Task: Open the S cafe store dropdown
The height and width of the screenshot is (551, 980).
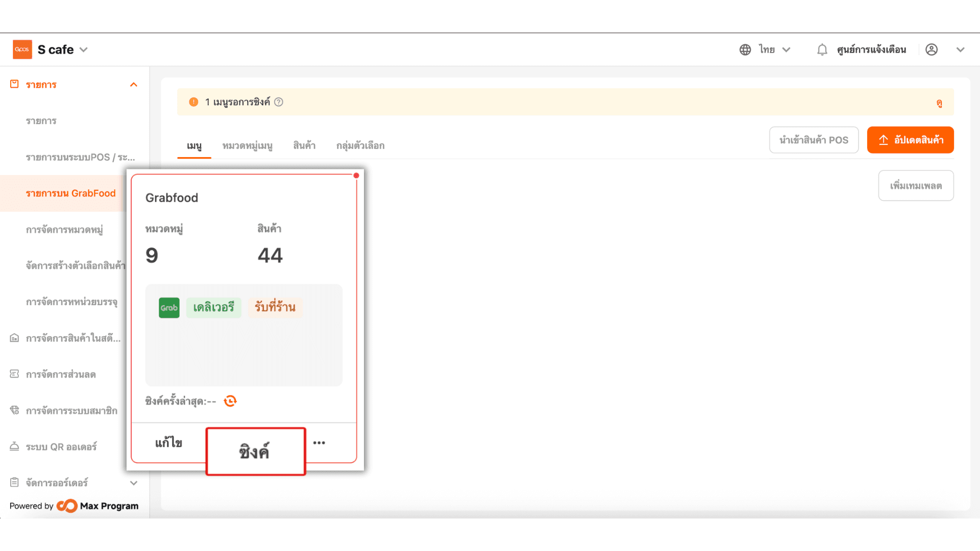Action: (x=63, y=49)
